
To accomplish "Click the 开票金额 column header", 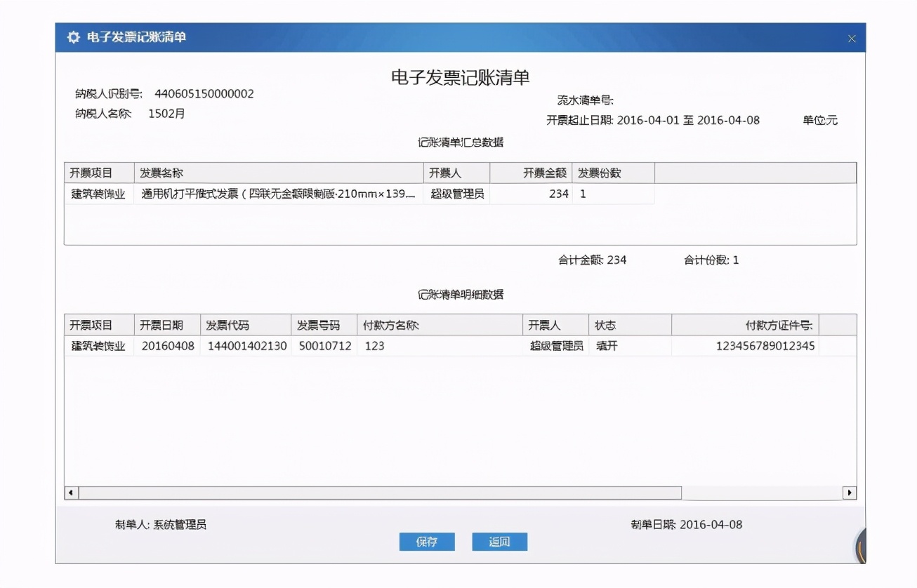I will 530,172.
